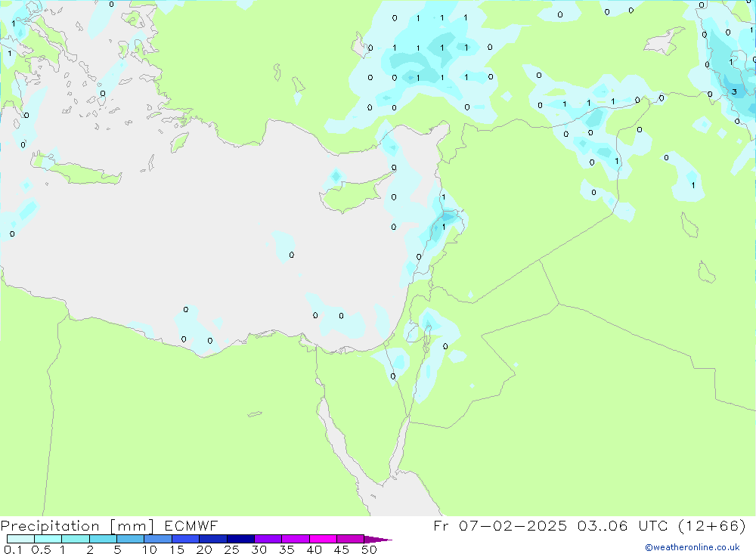Click the "10" legend scale label

point(150,549)
